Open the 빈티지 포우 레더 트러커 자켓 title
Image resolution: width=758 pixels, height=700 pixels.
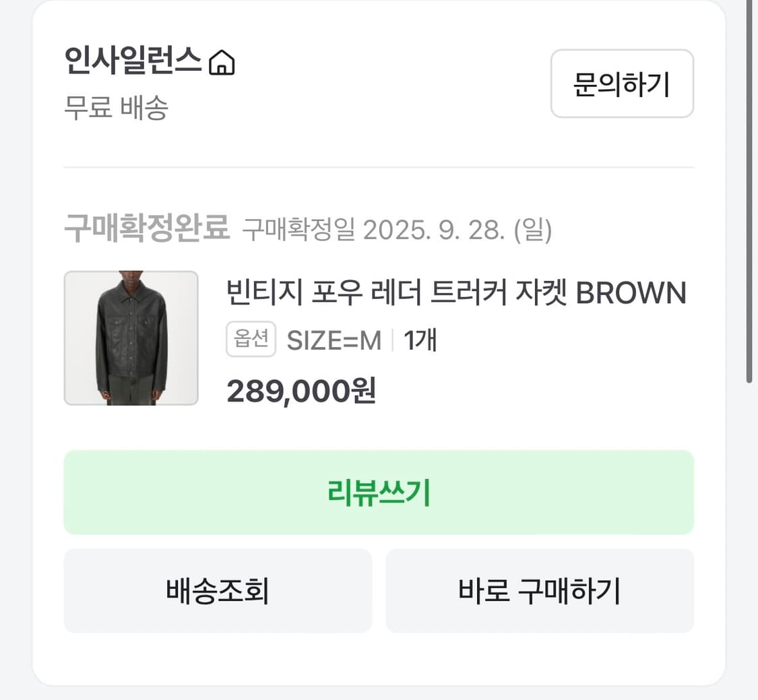click(x=398, y=293)
